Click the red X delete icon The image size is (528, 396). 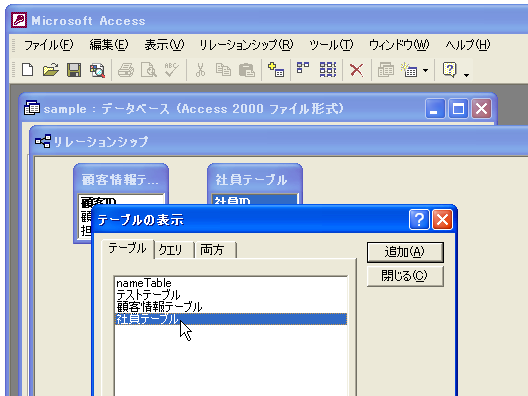tap(356, 70)
